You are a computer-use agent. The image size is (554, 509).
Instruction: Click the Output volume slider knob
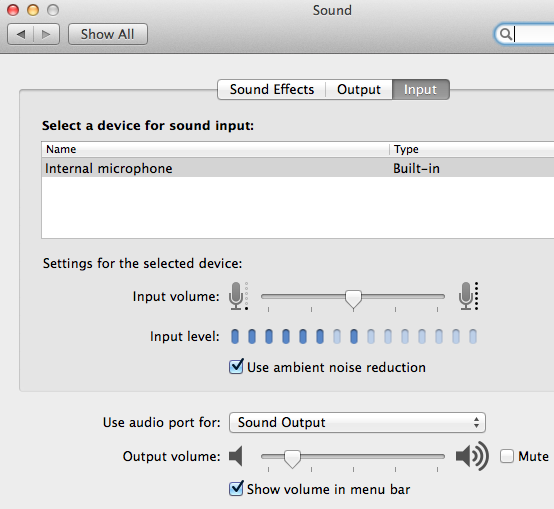click(x=292, y=458)
